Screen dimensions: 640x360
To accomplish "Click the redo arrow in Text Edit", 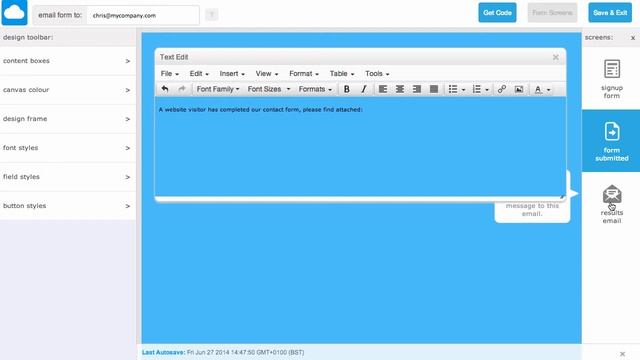I will click(182, 89).
